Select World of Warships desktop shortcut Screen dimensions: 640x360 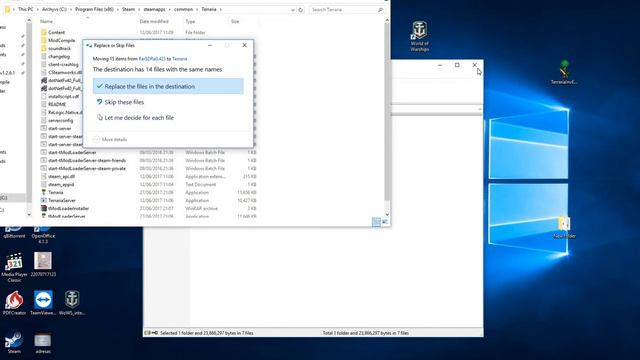(x=420, y=36)
